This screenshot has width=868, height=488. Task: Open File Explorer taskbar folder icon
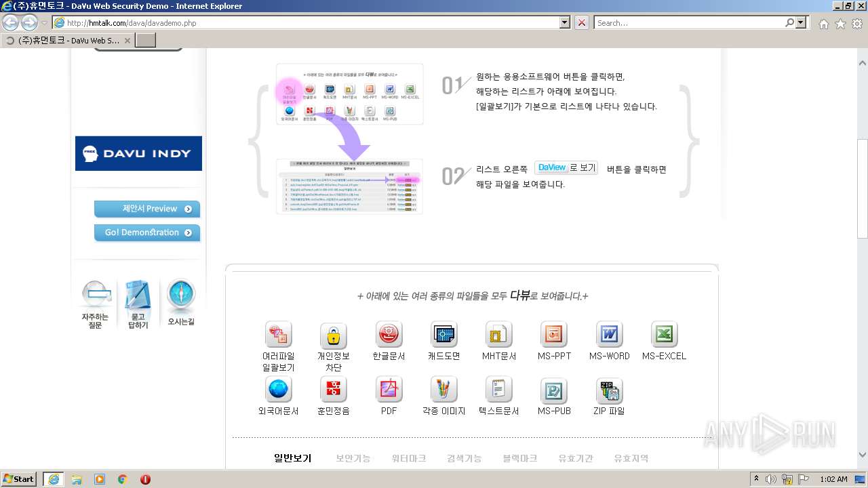coord(77,479)
